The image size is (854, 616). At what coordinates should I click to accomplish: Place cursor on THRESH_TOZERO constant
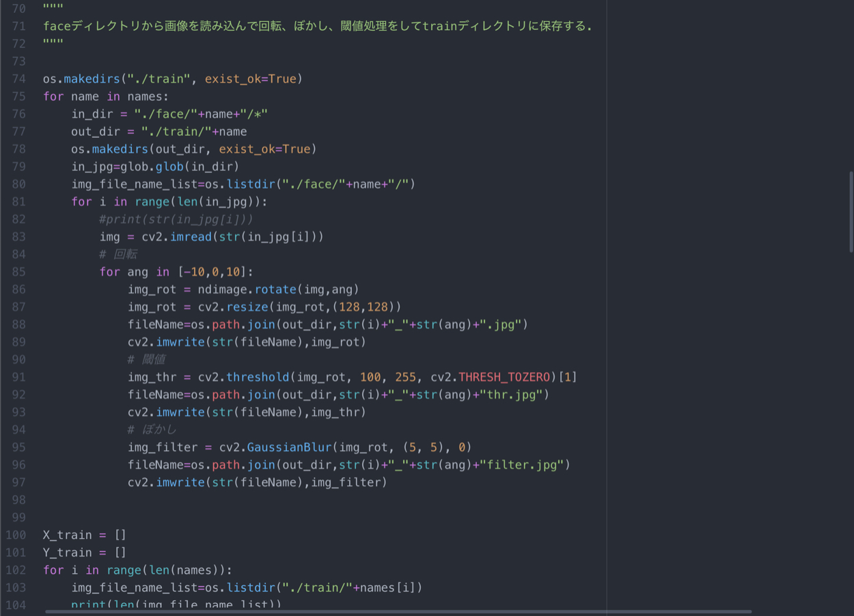click(504, 377)
